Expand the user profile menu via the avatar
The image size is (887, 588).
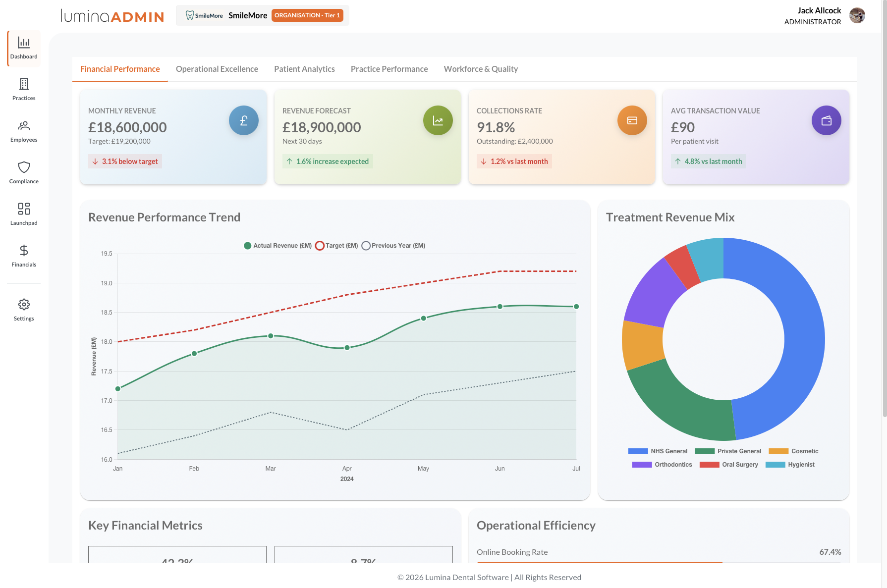(857, 15)
